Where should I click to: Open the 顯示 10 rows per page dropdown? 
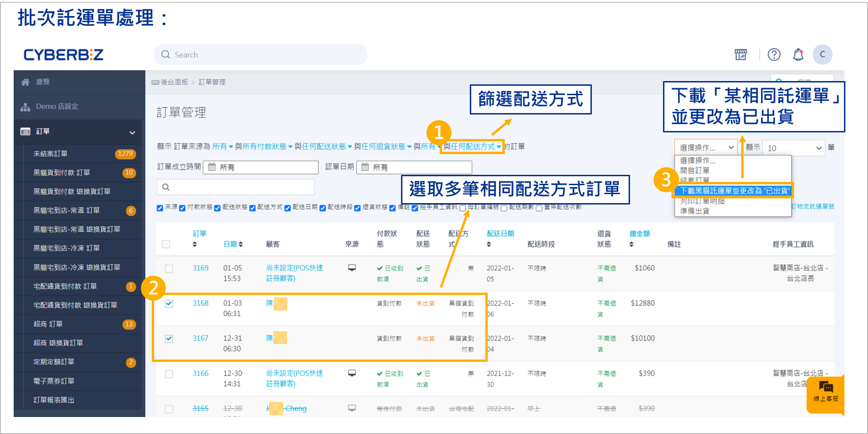(x=794, y=148)
